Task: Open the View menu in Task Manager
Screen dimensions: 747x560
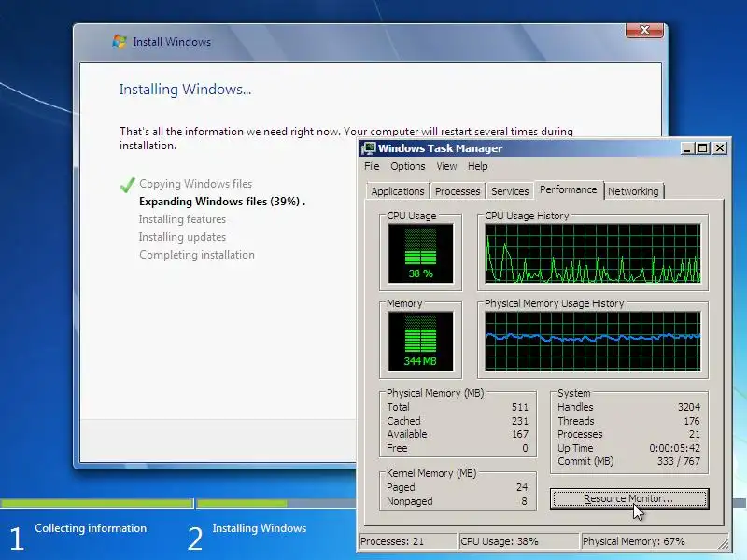Action: point(446,166)
